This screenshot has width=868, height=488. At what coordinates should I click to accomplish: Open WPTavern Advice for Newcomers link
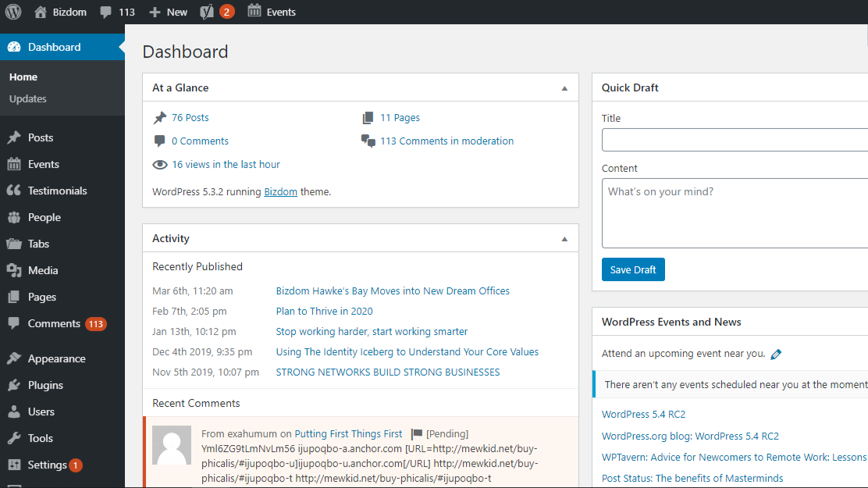(734, 457)
